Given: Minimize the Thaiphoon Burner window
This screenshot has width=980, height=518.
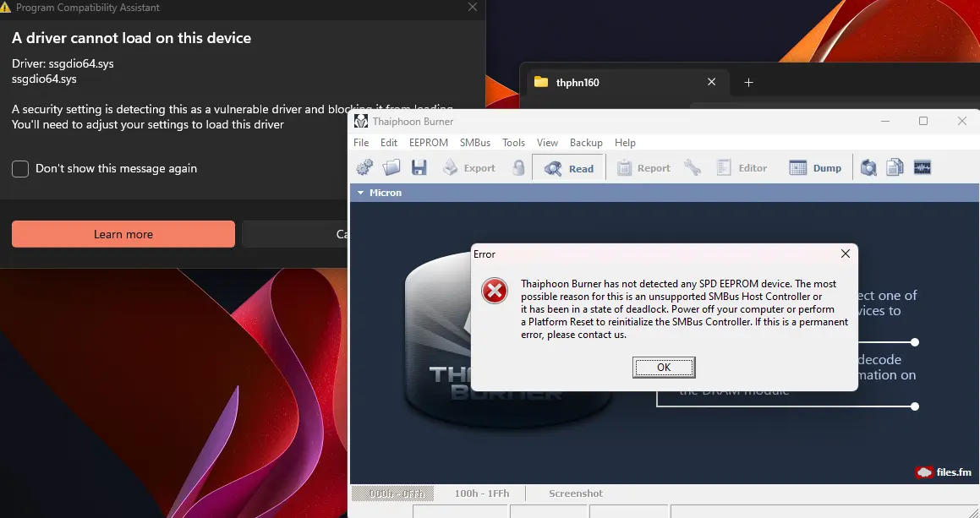Looking at the screenshot, I should coord(885,121).
